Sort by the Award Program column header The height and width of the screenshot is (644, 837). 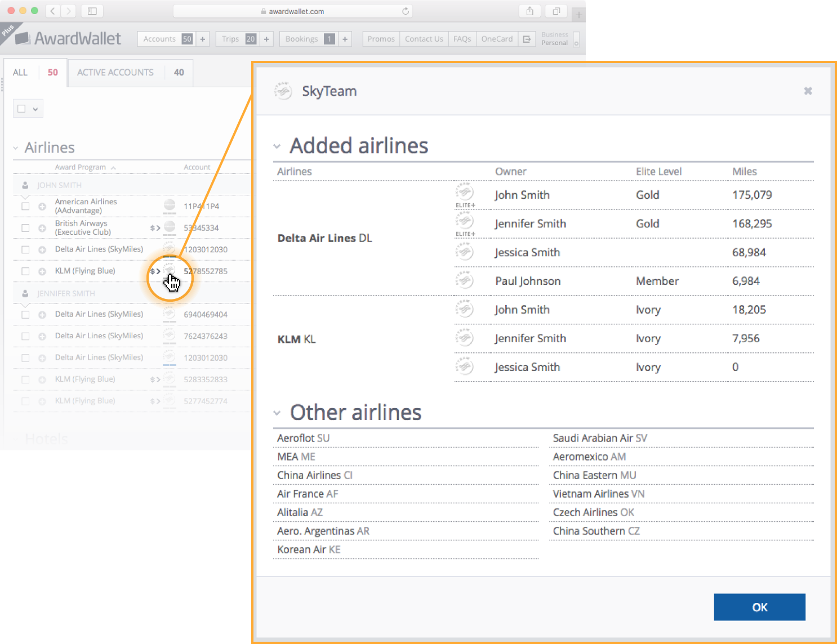tap(81, 167)
